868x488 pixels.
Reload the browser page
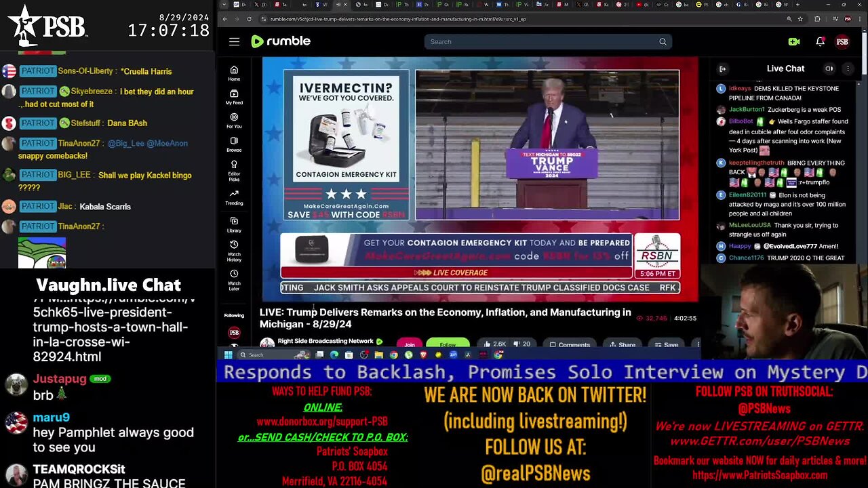pyautogui.click(x=249, y=19)
